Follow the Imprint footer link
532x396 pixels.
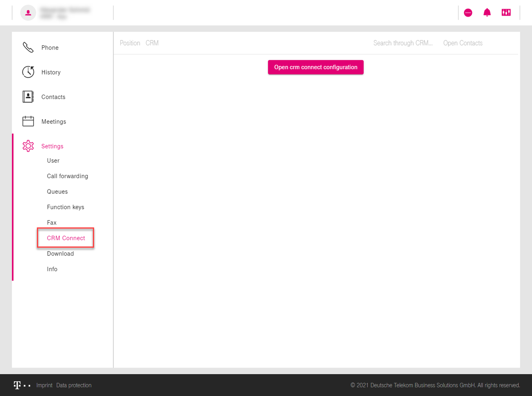pyautogui.click(x=44, y=385)
